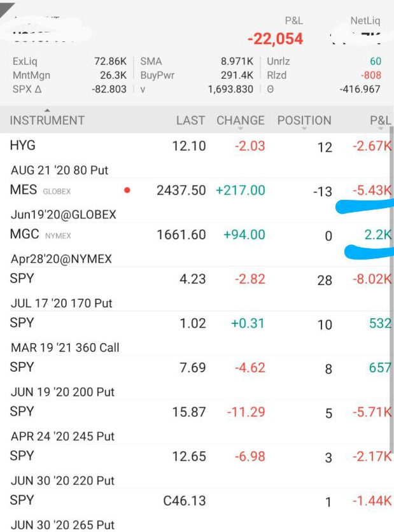Click SPY P&L value -8.02K
Screen dimensions: 394x532
coord(372,279)
